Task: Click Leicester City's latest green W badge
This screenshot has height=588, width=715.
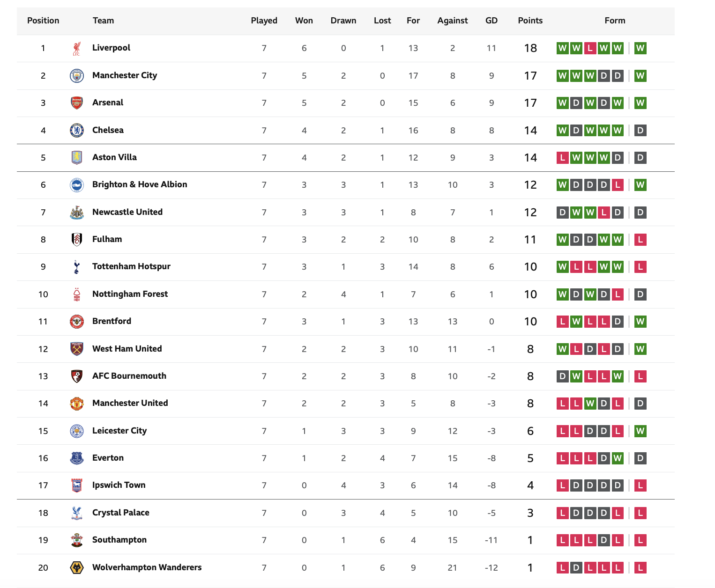Action: pyautogui.click(x=641, y=431)
